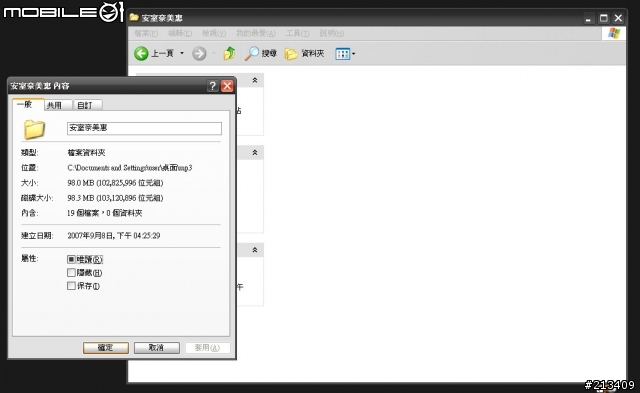Open the 我的最愛 (Favorites) menu
This screenshot has width=640, height=393.
[x=256, y=33]
